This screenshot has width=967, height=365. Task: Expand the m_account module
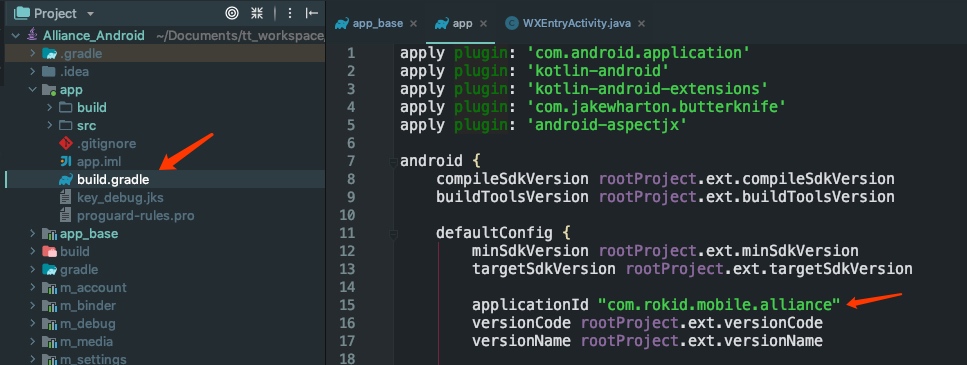(x=32, y=287)
